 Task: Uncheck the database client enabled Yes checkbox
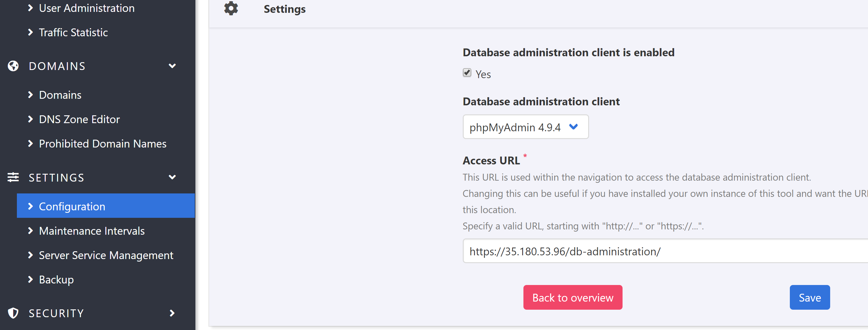(467, 73)
